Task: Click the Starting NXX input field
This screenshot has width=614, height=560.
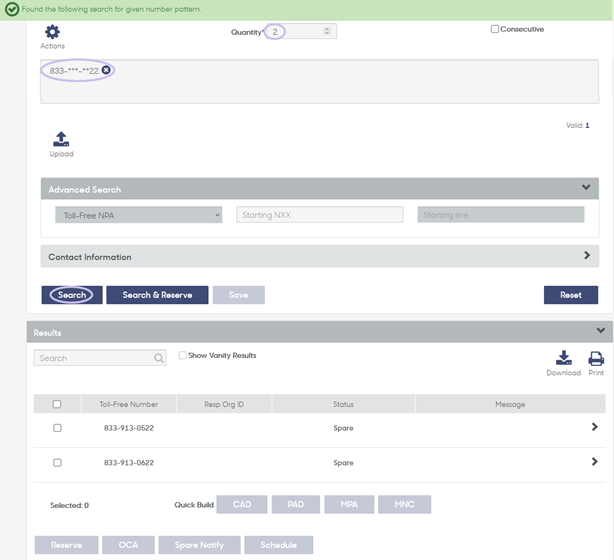Action: point(320,215)
